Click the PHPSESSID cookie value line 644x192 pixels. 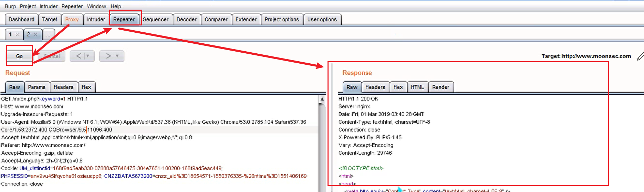tap(154, 176)
